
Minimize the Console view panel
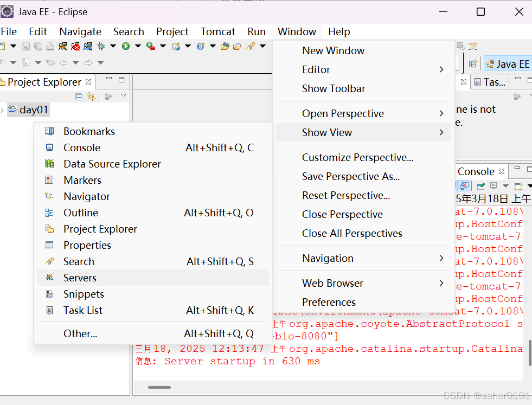point(517,168)
